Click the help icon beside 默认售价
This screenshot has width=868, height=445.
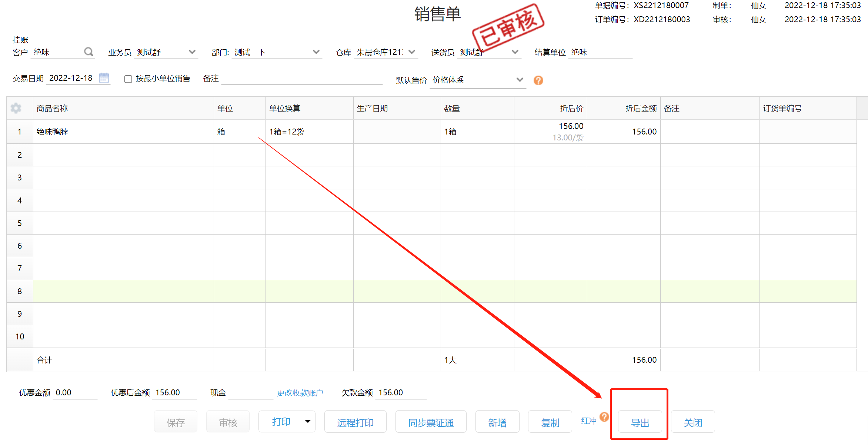click(x=538, y=80)
